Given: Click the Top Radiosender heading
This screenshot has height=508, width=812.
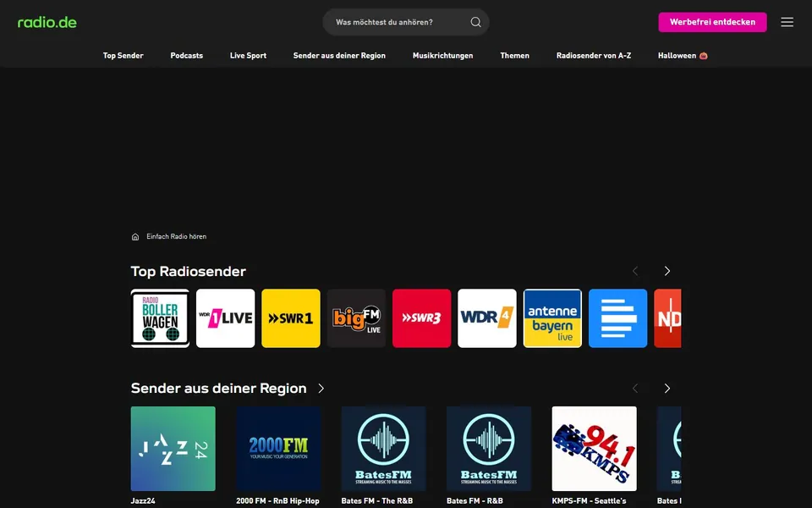Looking at the screenshot, I should tap(189, 271).
